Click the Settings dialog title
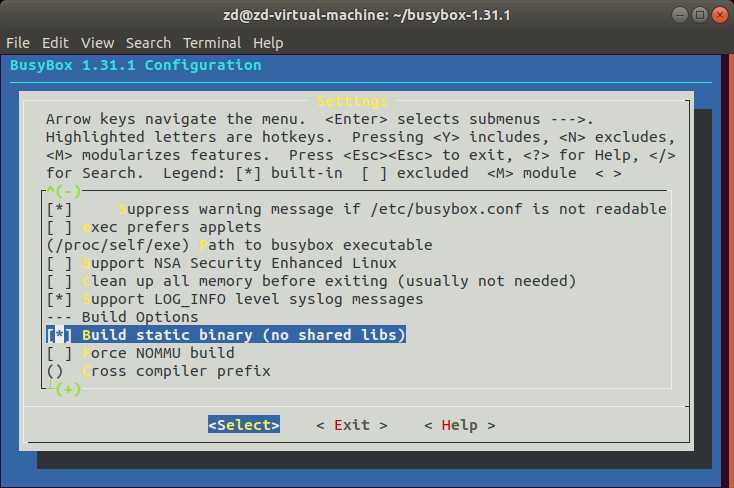The image size is (734, 488). [x=352, y=101]
